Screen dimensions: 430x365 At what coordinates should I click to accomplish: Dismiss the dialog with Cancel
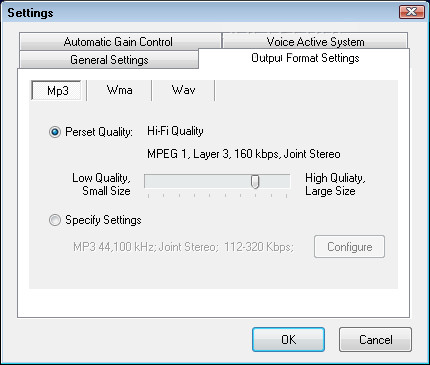(x=375, y=340)
